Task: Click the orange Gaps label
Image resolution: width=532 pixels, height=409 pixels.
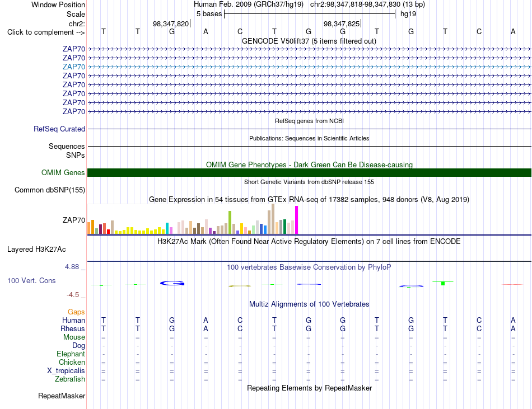Action: 76,312
